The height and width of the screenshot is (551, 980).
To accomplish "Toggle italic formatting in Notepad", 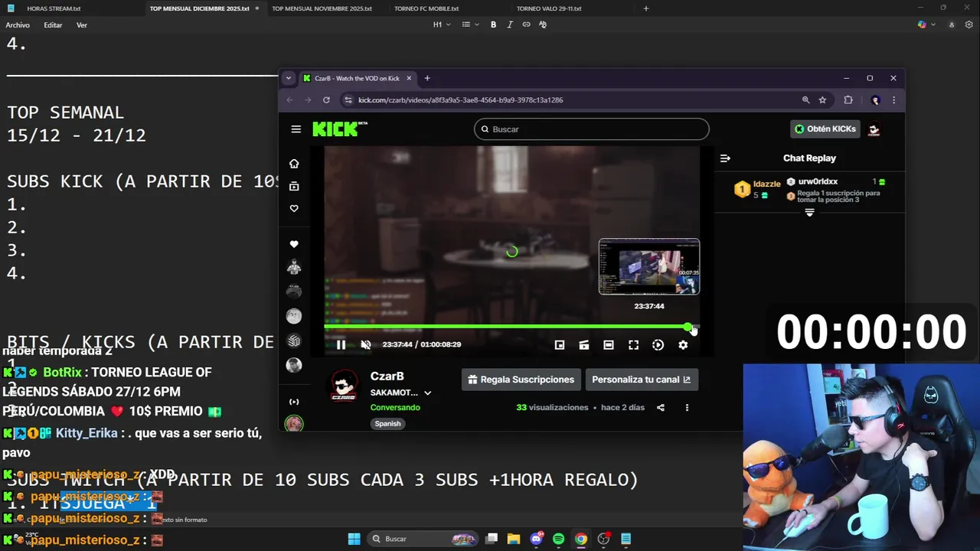I will pos(510,24).
